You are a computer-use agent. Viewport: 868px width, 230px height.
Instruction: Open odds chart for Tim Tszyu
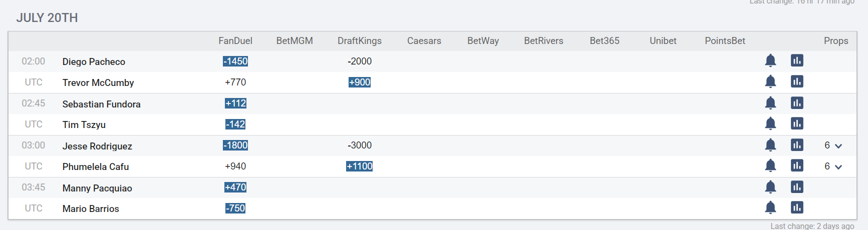797,123
